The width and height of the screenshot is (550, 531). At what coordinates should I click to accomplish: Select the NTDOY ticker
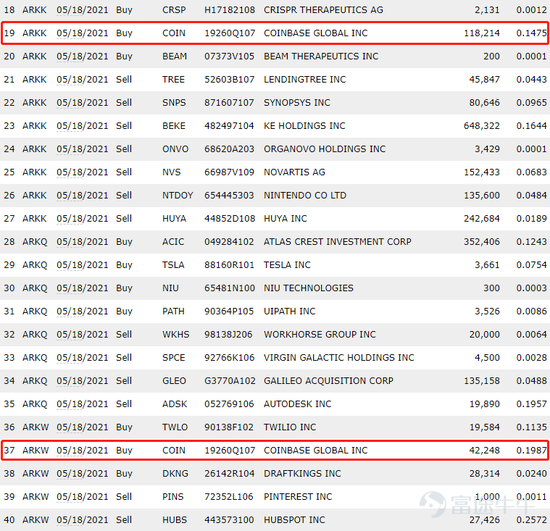(177, 195)
